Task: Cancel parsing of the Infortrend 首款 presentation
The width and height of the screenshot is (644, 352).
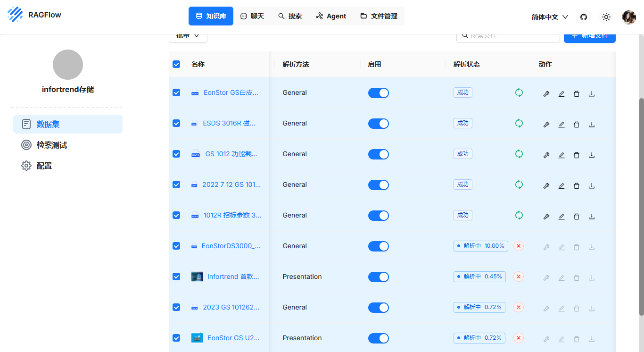Action: [518, 277]
